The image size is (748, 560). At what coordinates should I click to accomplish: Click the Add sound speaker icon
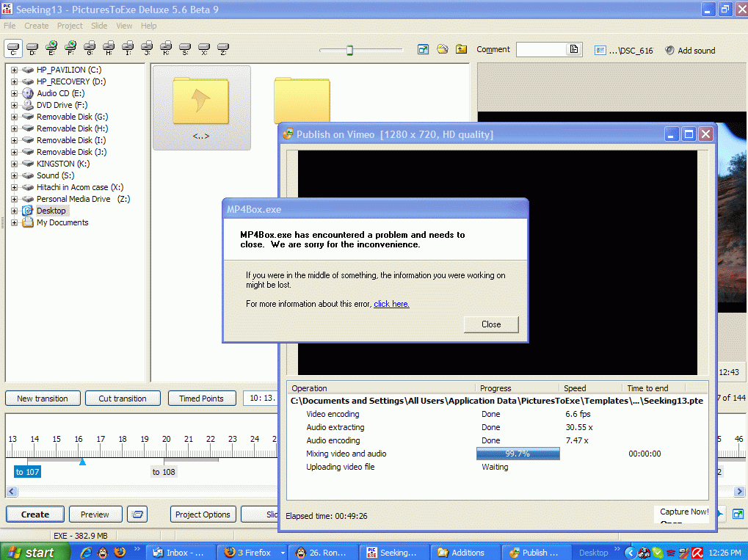point(669,51)
